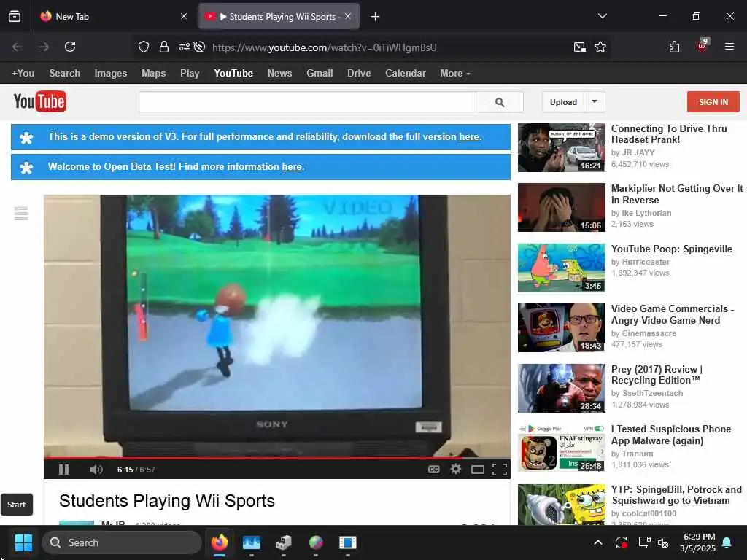Open video settings gear icon
The height and width of the screenshot is (560, 747).
tap(456, 470)
